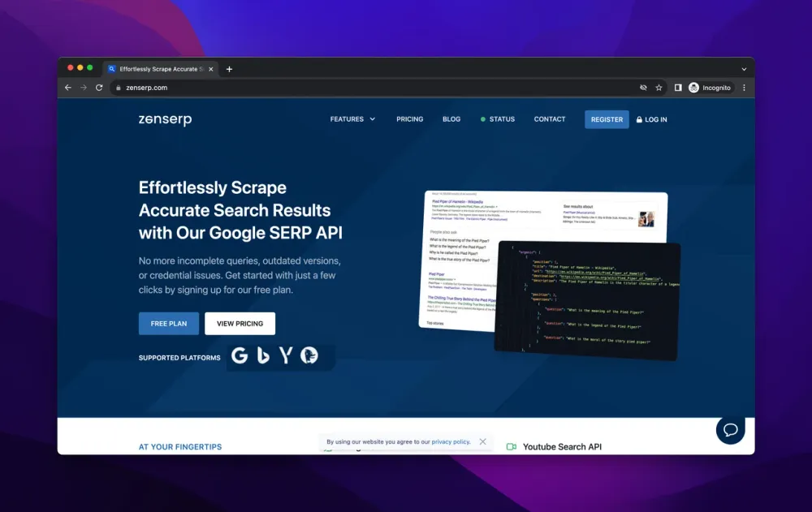812x512 pixels.
Task: Click the DuckDuckGo platform icon
Action: coord(309,356)
